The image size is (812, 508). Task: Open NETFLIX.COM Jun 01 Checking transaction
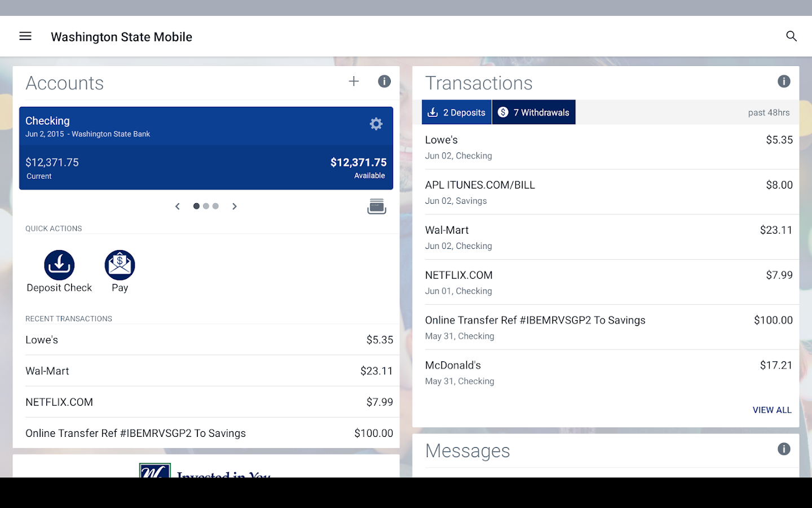click(609, 283)
